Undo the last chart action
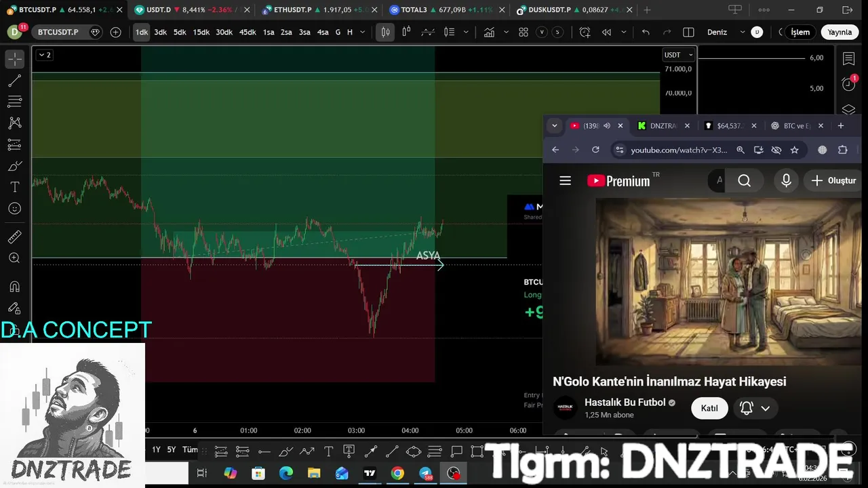 646,32
